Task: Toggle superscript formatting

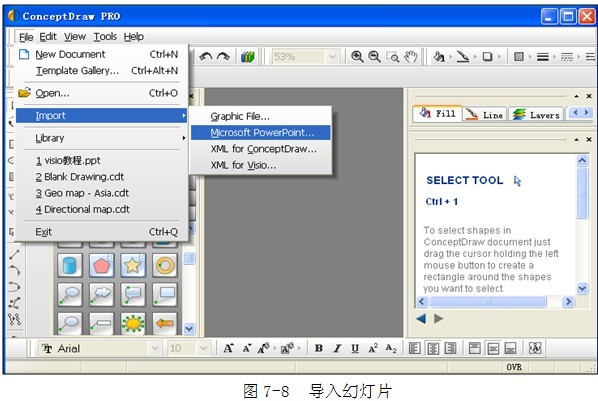Action: pyautogui.click(x=373, y=348)
